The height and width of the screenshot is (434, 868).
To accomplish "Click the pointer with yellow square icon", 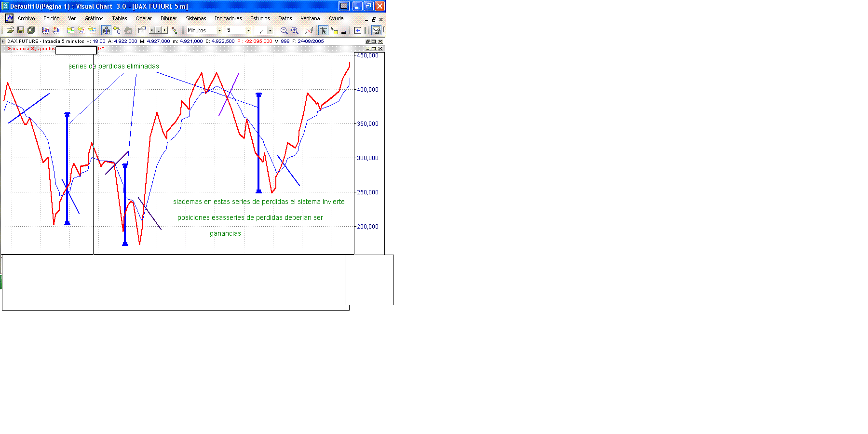I will [334, 30].
